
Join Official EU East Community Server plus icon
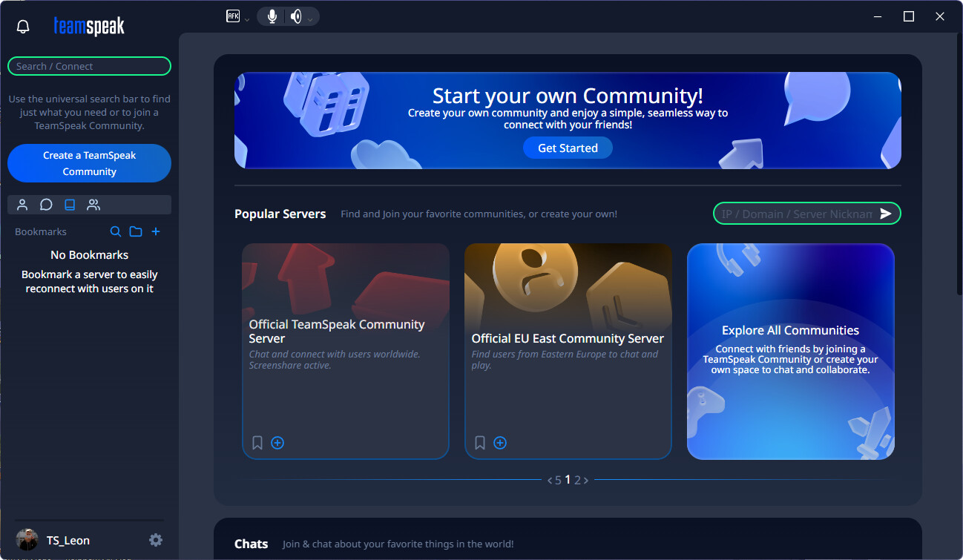[500, 443]
